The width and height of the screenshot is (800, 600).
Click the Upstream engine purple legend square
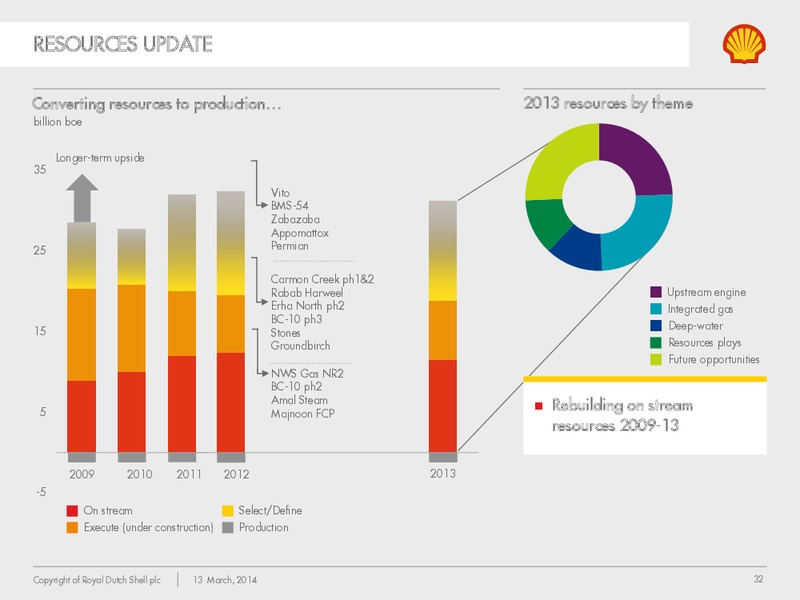click(x=656, y=292)
